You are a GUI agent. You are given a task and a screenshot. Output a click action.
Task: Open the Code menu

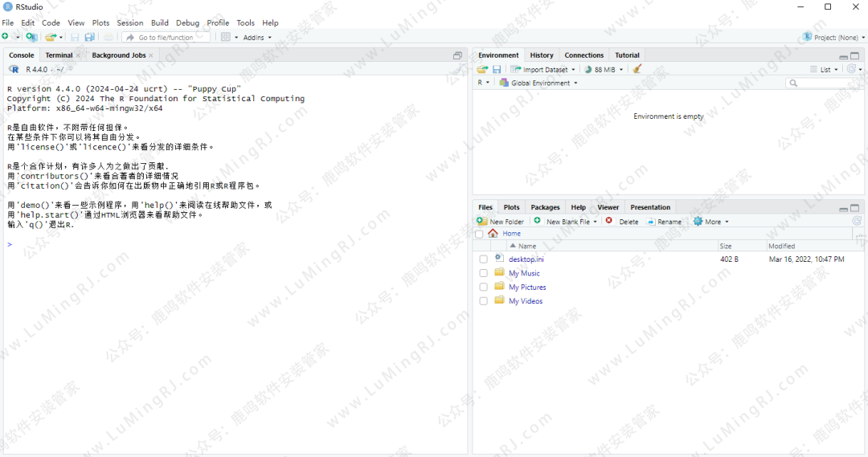(x=51, y=22)
